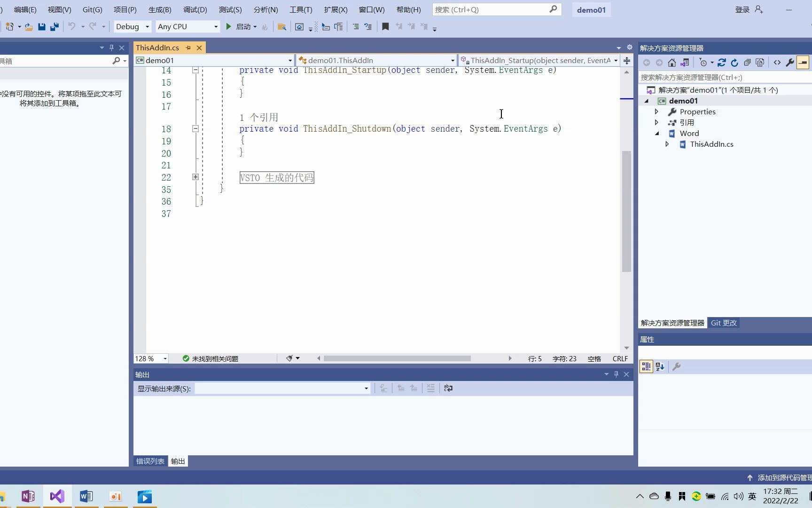Collapse the ThisAddIn_Startup method region
The width and height of the screenshot is (812, 508).
195,70
